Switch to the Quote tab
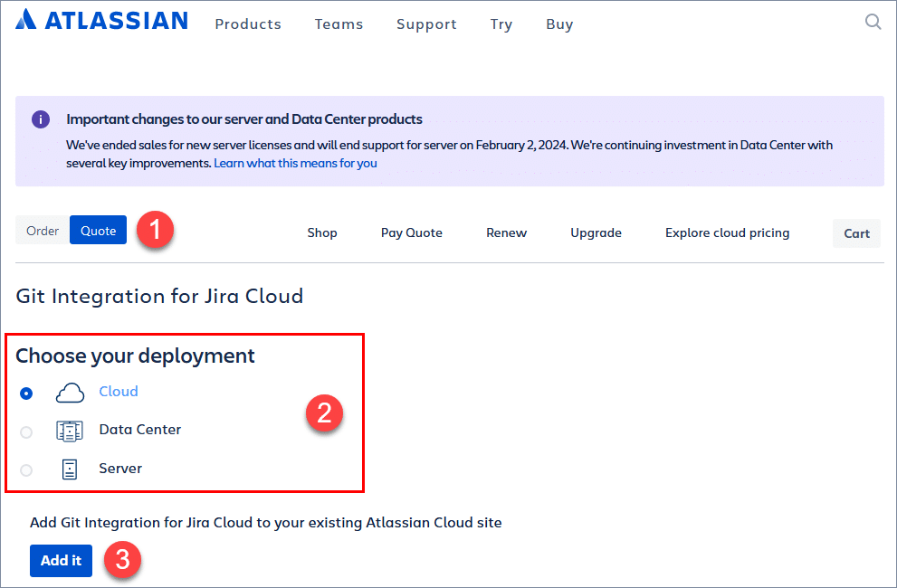The height and width of the screenshot is (588, 897). (98, 231)
